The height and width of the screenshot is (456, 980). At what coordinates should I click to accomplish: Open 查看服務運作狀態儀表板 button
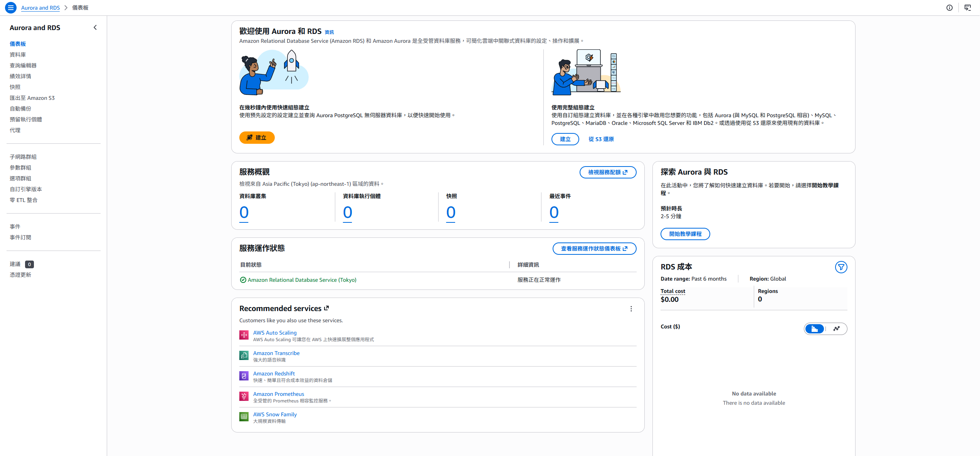click(594, 249)
